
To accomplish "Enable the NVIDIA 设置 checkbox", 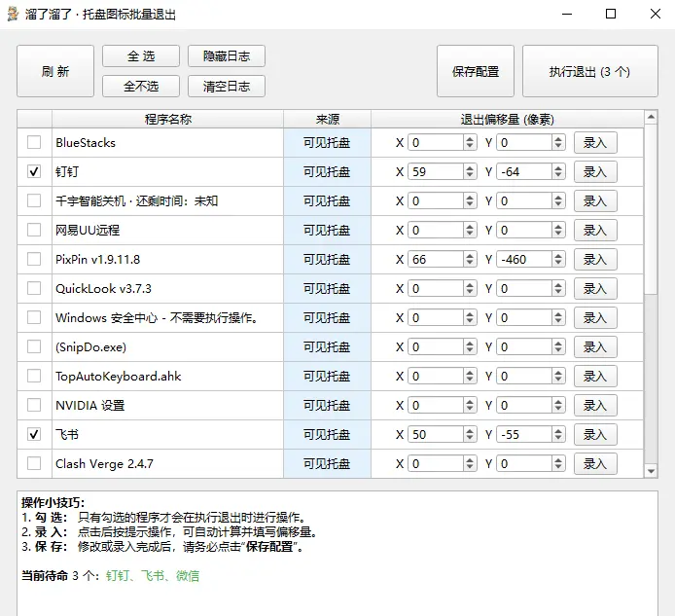I will click(x=34, y=405).
